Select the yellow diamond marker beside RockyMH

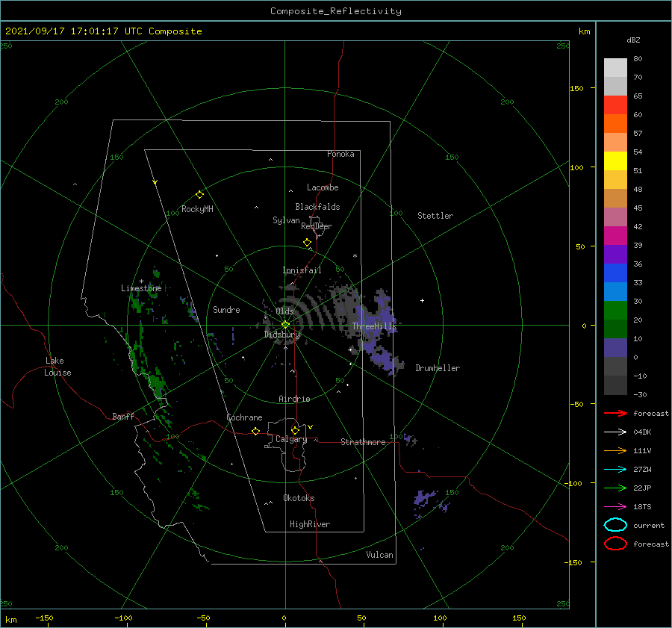(x=199, y=195)
